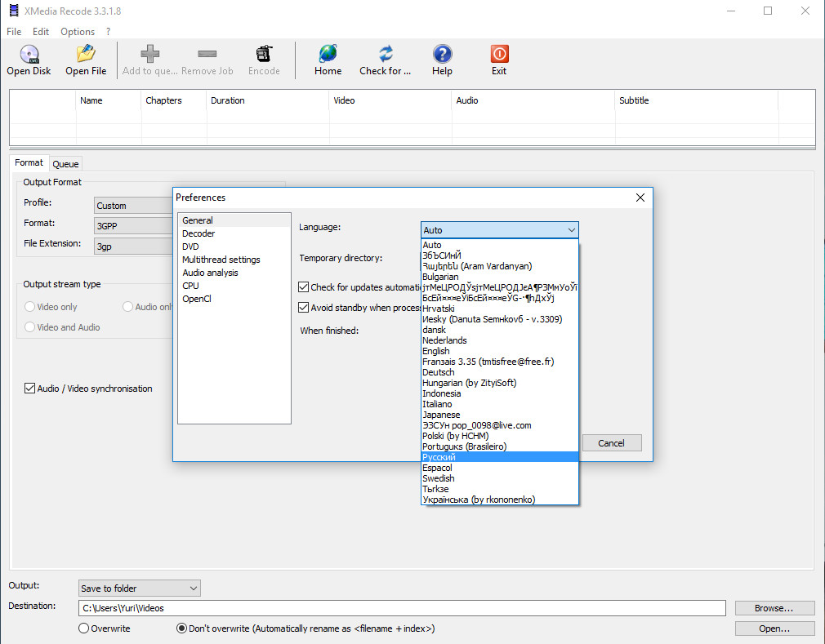Screen dimensions: 825x644
Task: Switch to the Queue tab
Action: (66, 164)
